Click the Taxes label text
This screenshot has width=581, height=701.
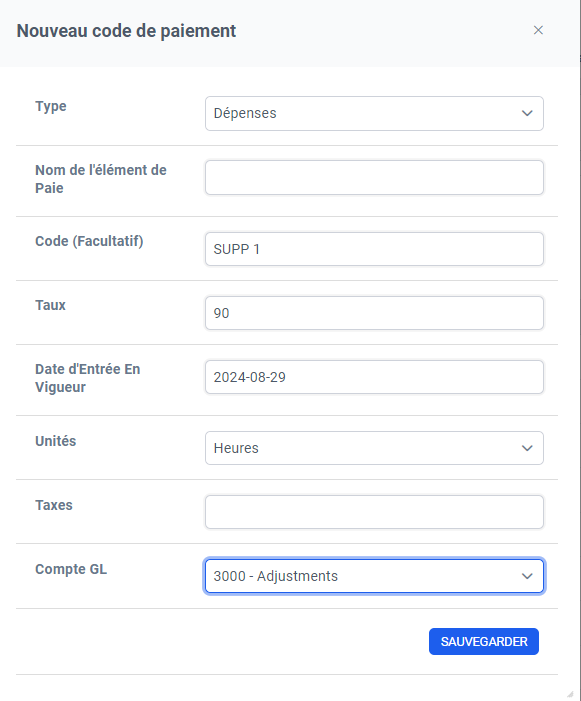(54, 505)
